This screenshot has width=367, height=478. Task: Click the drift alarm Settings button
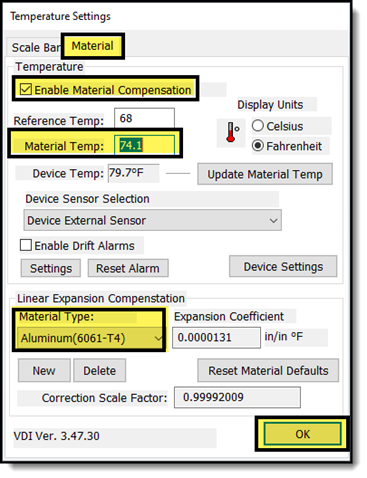click(x=51, y=268)
